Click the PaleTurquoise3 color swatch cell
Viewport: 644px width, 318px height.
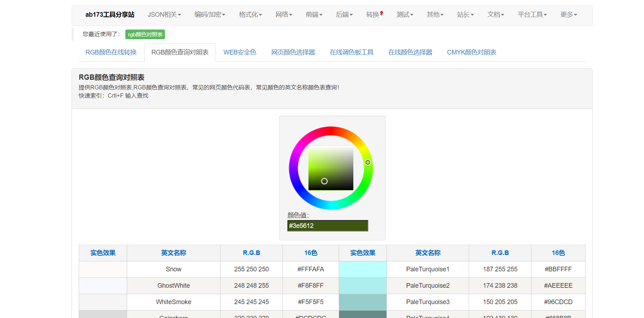point(363,302)
